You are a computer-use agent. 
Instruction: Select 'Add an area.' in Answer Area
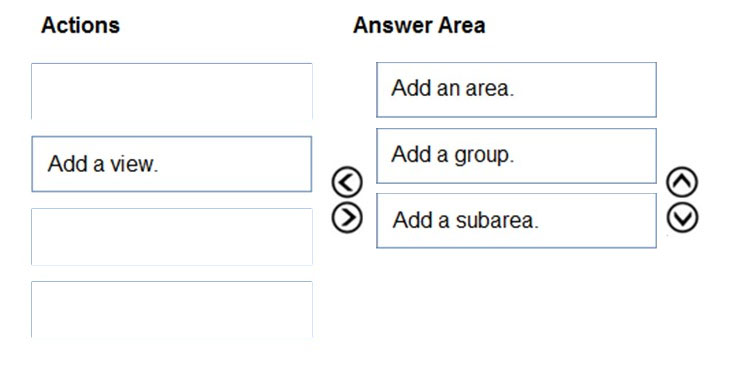point(516,89)
